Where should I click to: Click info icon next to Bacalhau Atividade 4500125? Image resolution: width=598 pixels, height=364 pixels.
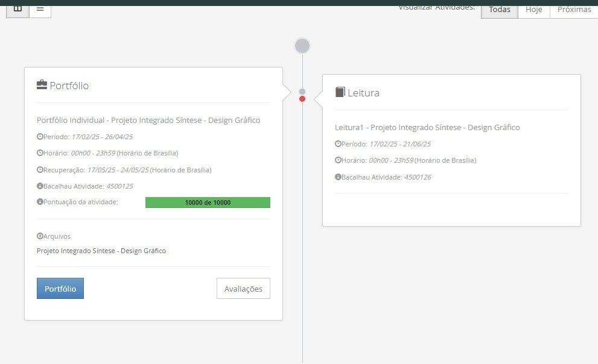40,186
